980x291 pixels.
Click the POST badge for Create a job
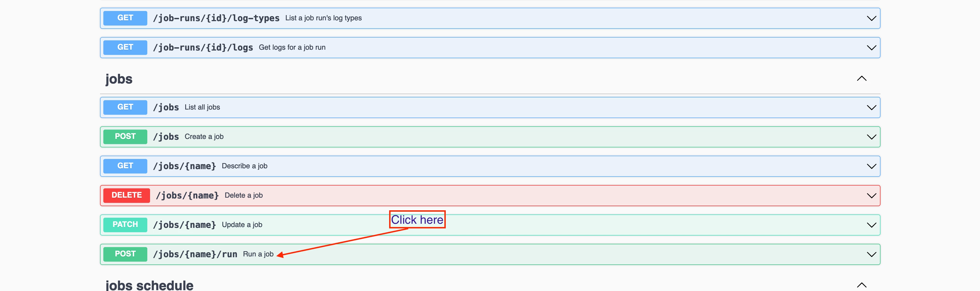click(125, 136)
